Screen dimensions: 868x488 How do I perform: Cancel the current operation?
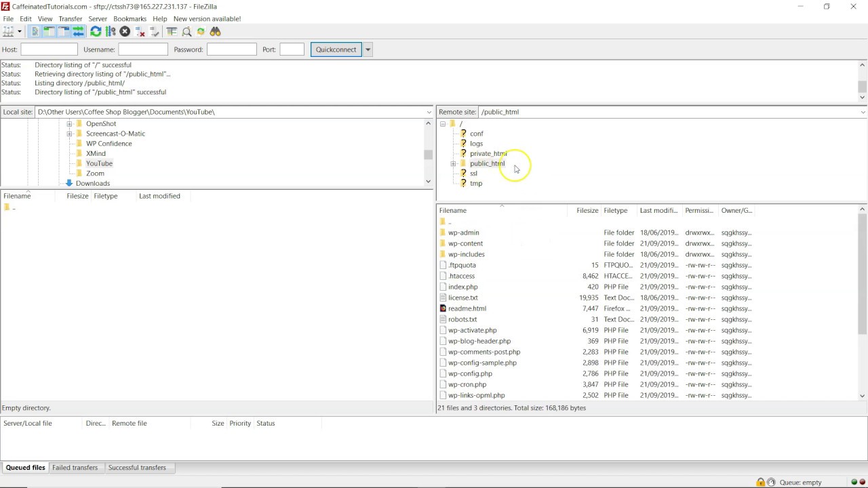pos(125,31)
